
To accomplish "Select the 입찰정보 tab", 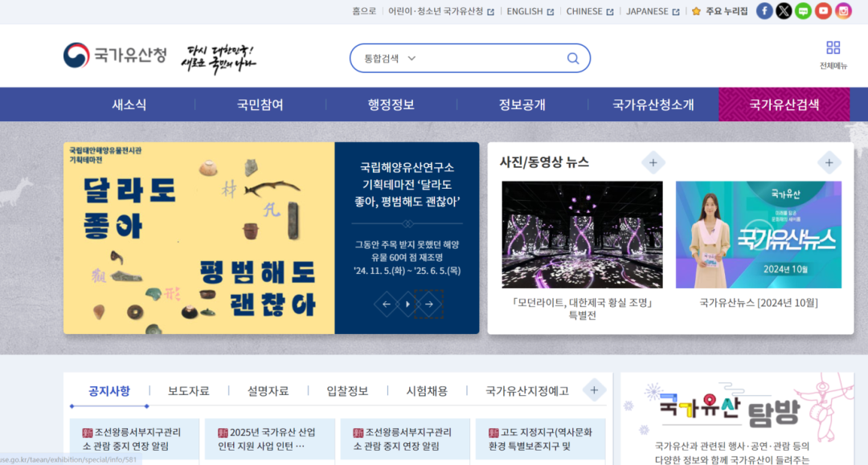I will (347, 391).
